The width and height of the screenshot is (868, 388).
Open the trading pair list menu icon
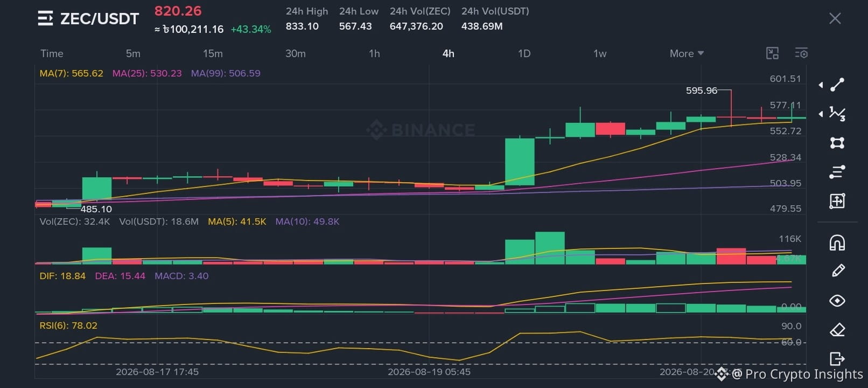pos(45,18)
